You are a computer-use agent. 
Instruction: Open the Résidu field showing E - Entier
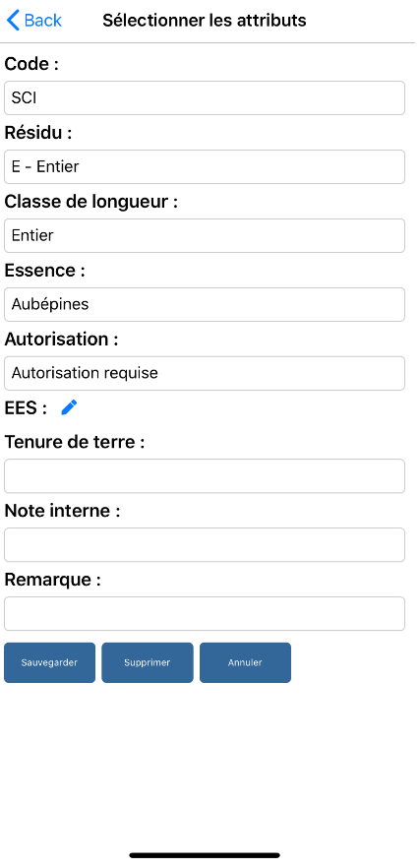(x=205, y=166)
